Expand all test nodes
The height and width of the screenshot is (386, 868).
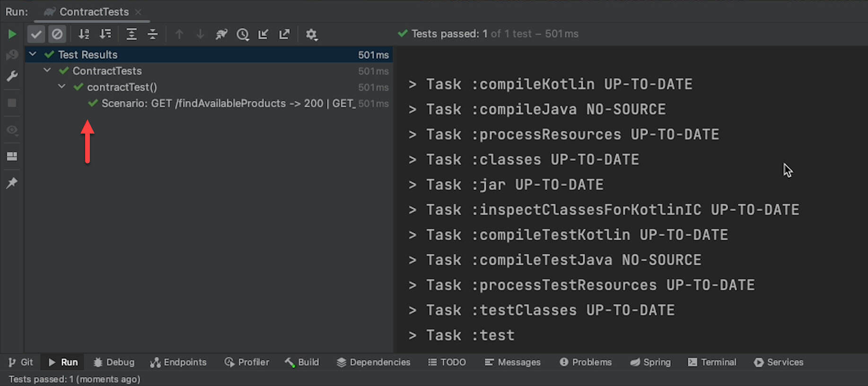pos(131,34)
